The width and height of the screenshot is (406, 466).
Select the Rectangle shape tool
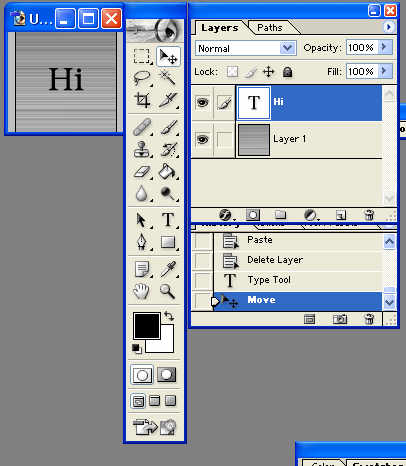pyautogui.click(x=168, y=242)
